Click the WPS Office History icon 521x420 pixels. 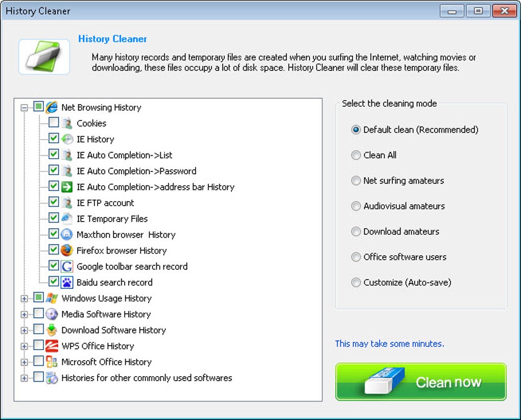pyautogui.click(x=52, y=346)
